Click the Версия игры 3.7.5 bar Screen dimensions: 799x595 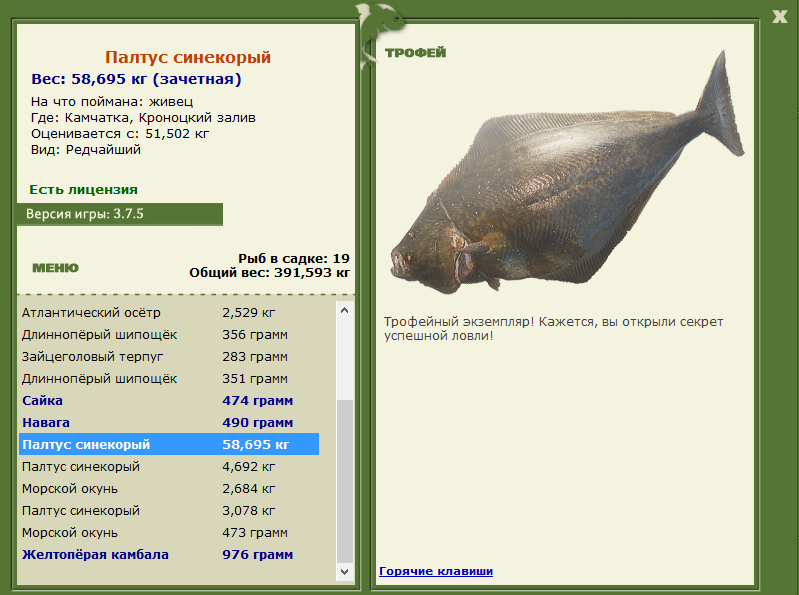(x=120, y=214)
